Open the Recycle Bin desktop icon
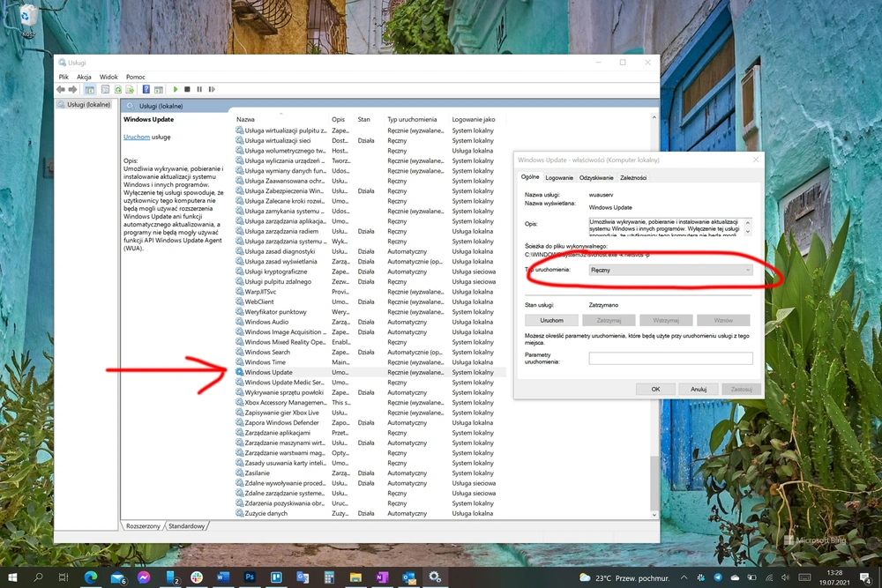 pyautogui.click(x=27, y=21)
